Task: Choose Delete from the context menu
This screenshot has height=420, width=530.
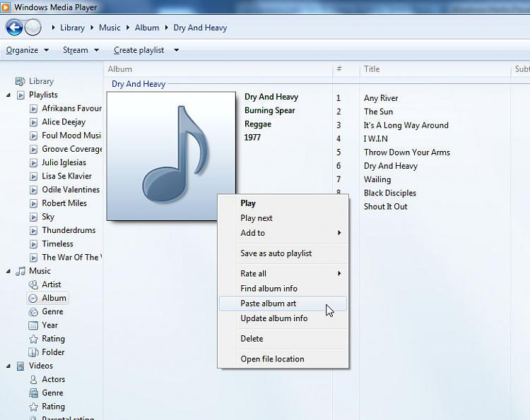Action: (283, 338)
